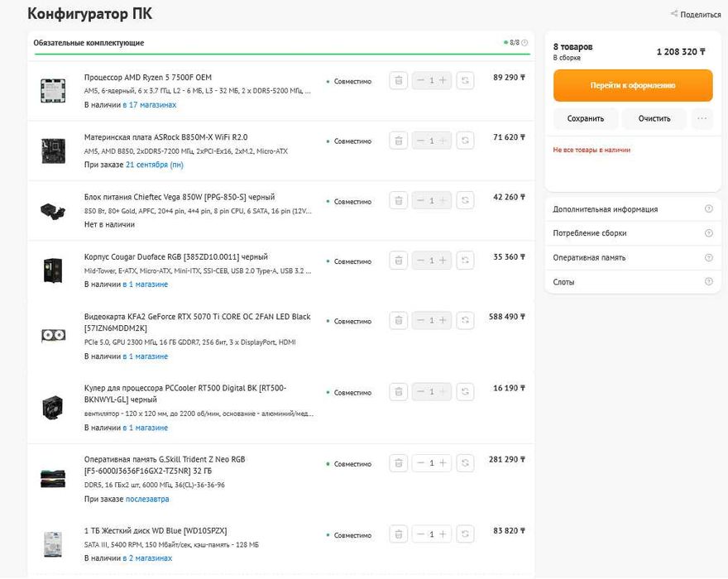
Task: Select total price '1 208 320 ₸'
Action: click(x=681, y=52)
